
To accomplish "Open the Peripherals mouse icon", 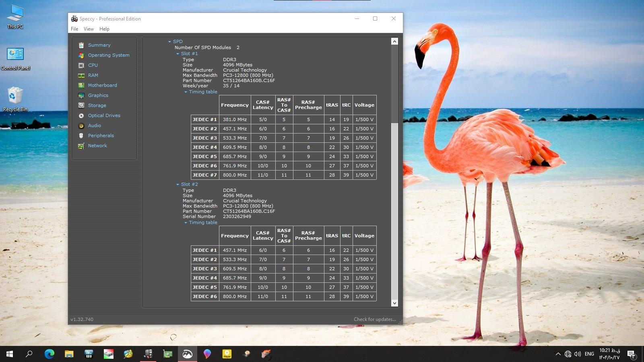I will 81,136.
